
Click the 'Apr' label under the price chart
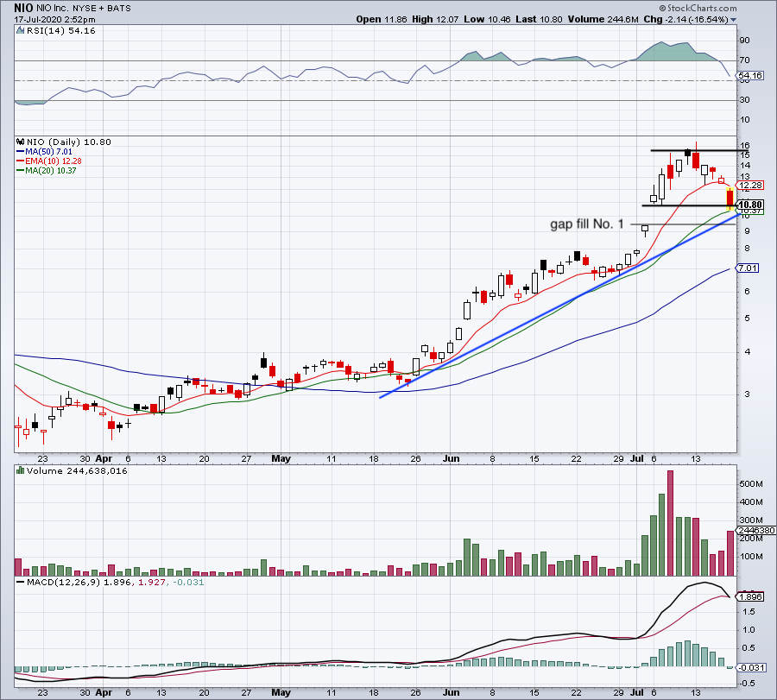click(104, 458)
